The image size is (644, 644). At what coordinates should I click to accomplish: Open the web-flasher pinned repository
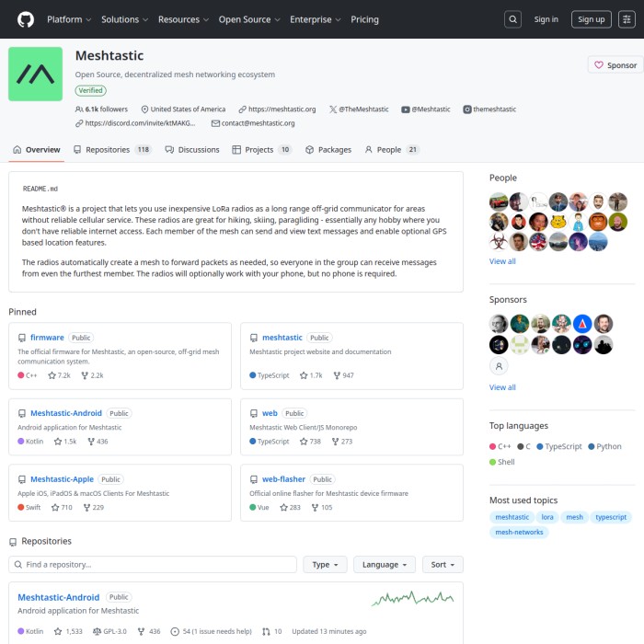tap(283, 479)
